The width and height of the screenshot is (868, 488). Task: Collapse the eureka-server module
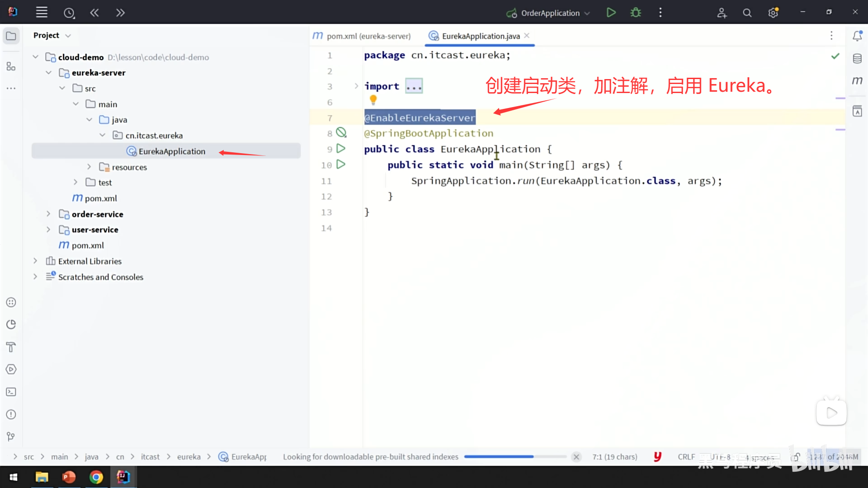tap(48, 72)
